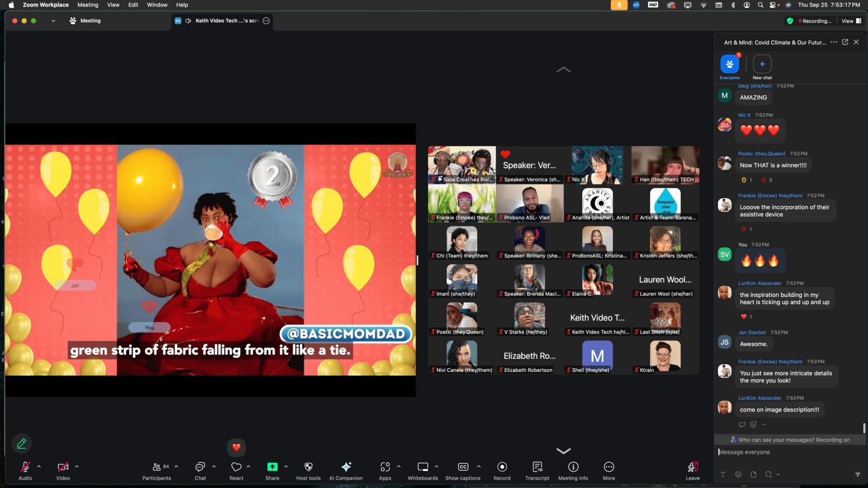Expand arrow next to Participants
The width and height of the screenshot is (868, 488).
click(176, 467)
